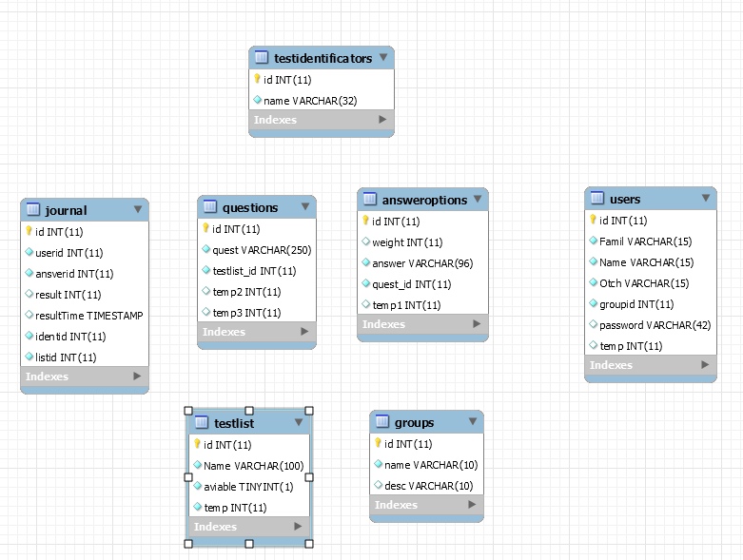Collapse the users table using header arrow
The width and height of the screenshot is (743, 560).
pos(705,199)
